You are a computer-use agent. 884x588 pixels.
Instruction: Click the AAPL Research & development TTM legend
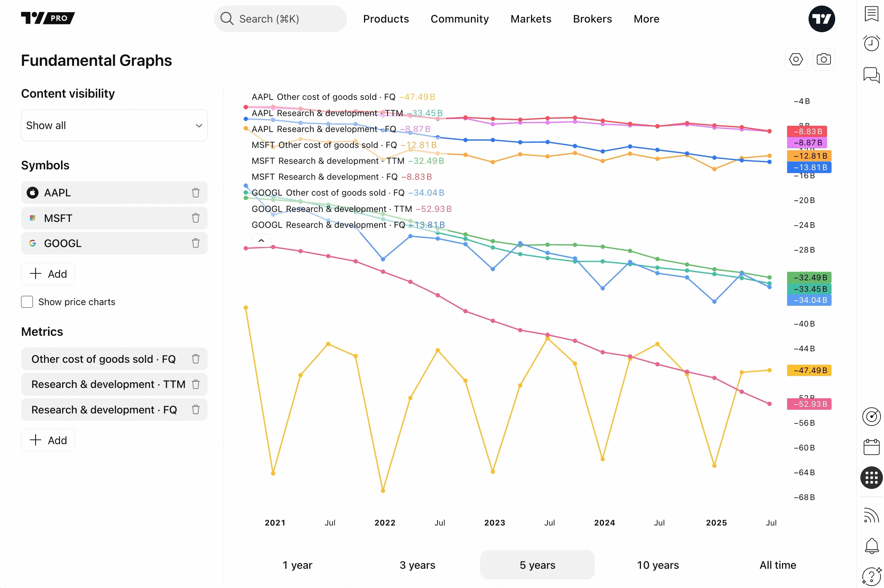(347, 113)
